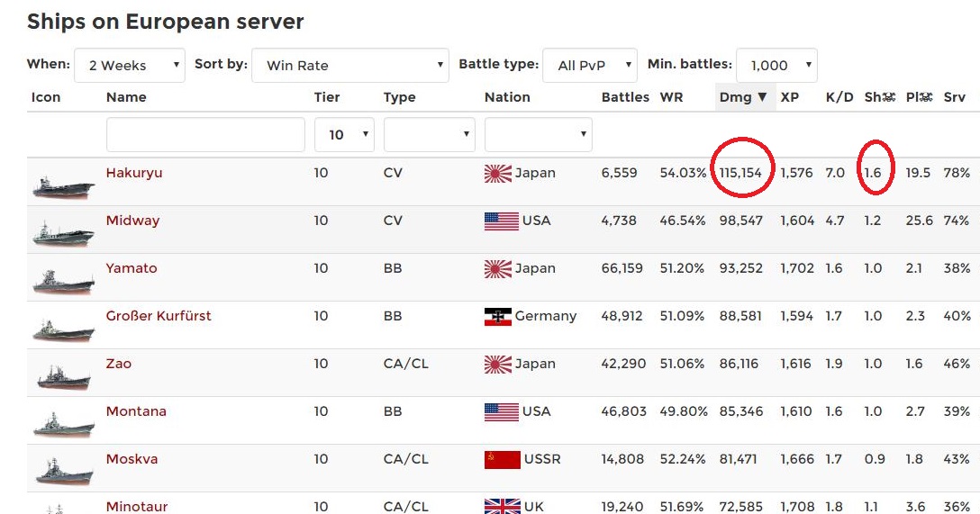Viewport: 980px width, 514px height.
Task: Open the Nation filter dropdown
Action: 538,135
